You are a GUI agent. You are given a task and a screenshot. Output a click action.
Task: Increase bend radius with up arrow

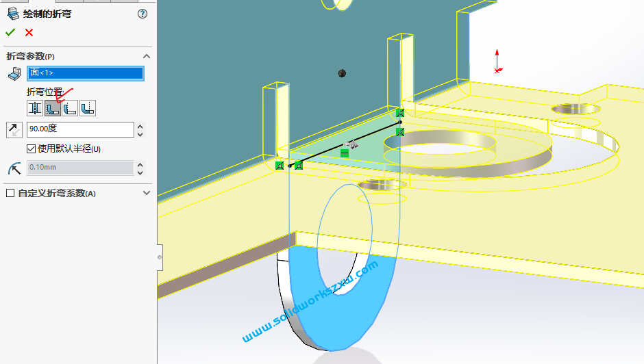(140, 165)
